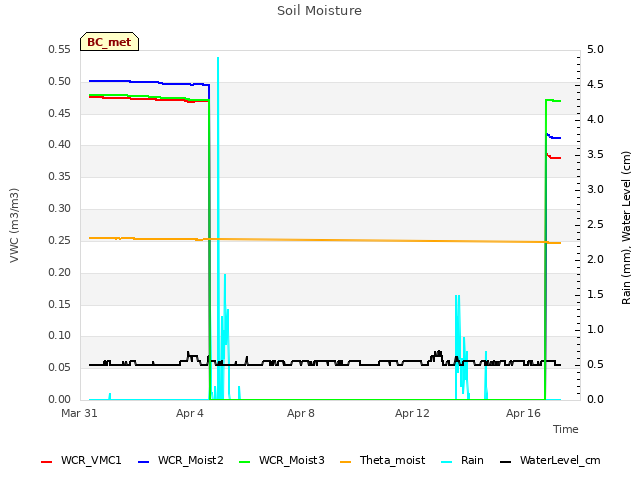
Task: Select the WCR_Moist3 legend entry
Action: [282, 460]
